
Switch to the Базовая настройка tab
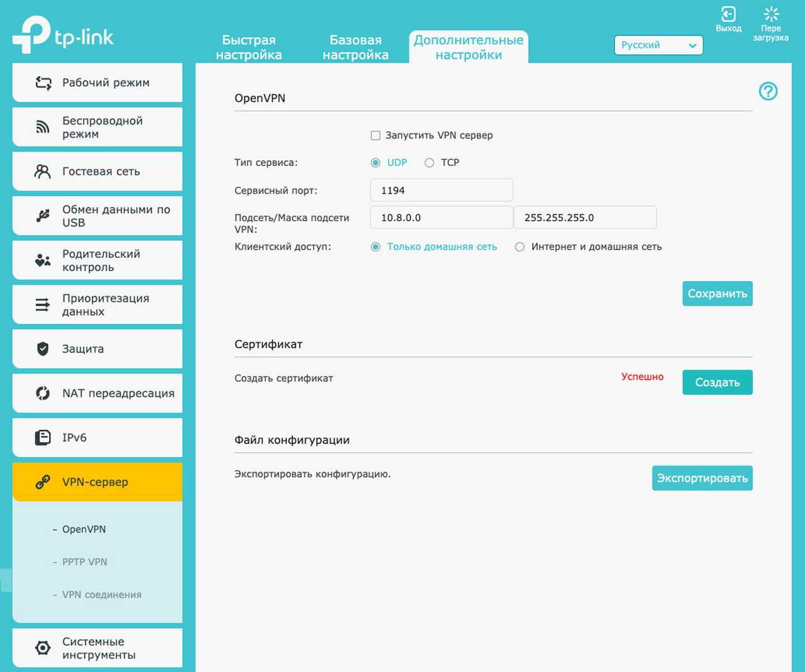pos(355,48)
